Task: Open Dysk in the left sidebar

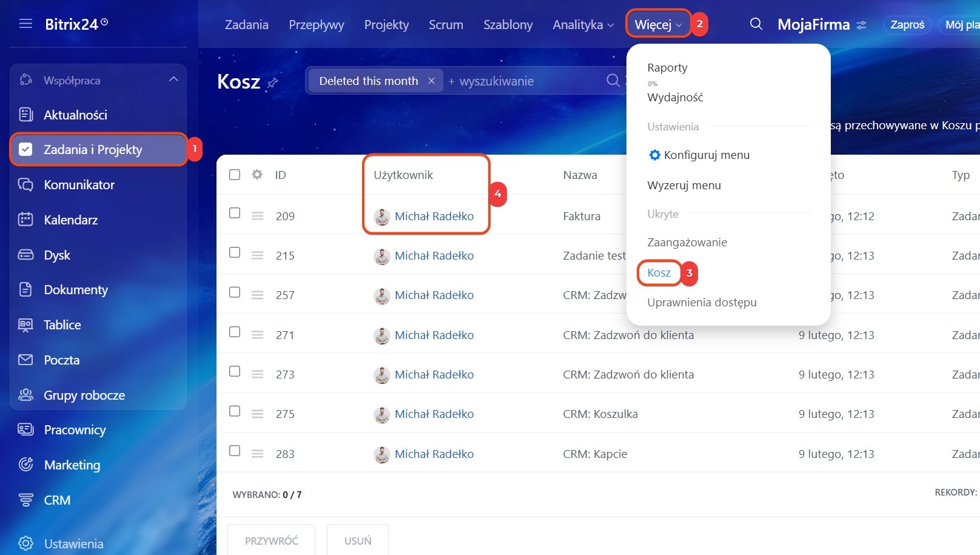Action: [57, 255]
